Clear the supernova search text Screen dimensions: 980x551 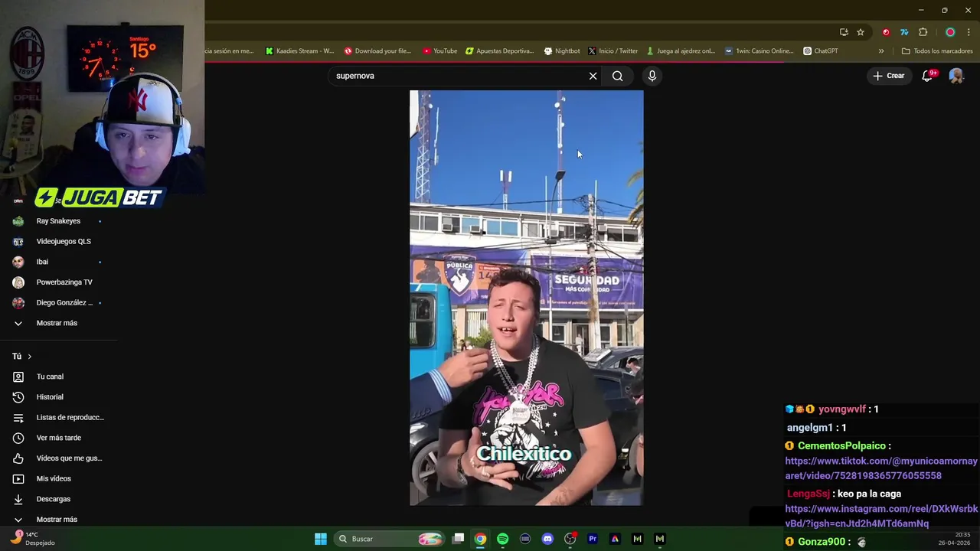click(593, 76)
